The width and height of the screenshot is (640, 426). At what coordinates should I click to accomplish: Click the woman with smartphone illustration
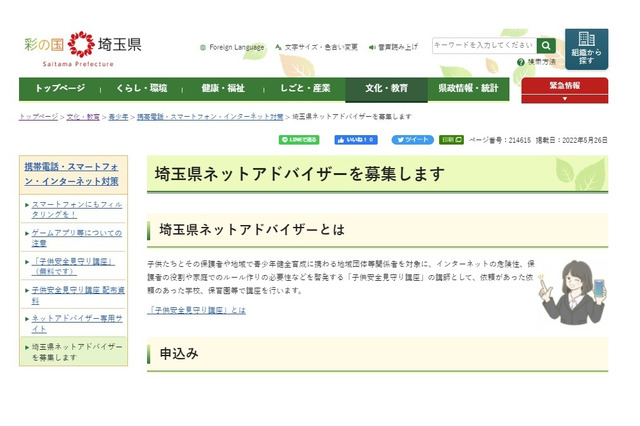coord(571,293)
